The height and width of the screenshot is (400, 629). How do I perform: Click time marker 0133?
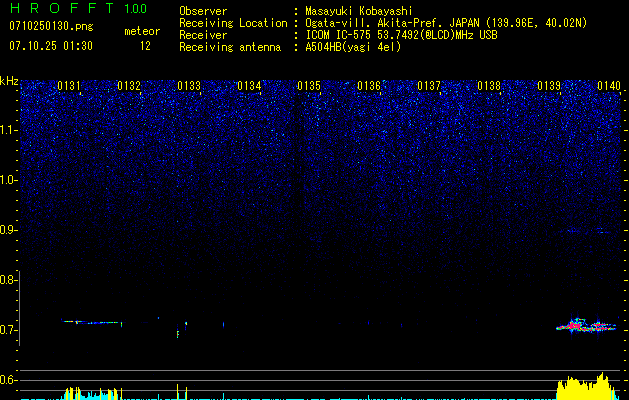[189, 86]
